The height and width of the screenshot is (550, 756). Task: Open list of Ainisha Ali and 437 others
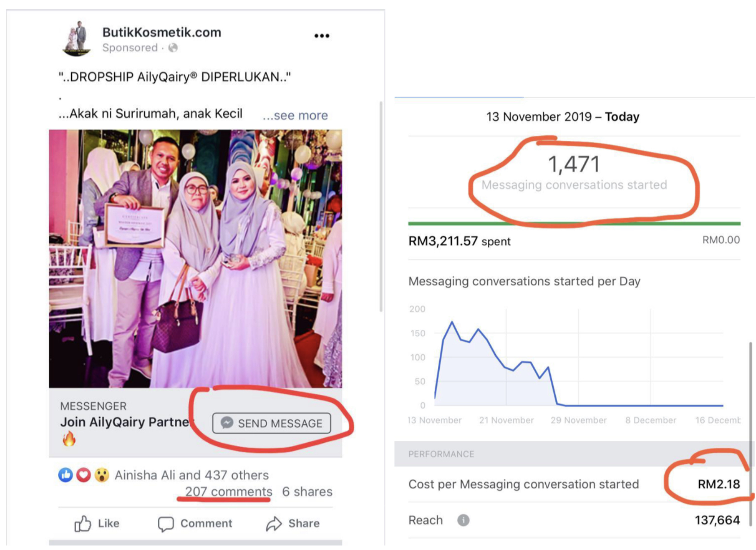[191, 475]
